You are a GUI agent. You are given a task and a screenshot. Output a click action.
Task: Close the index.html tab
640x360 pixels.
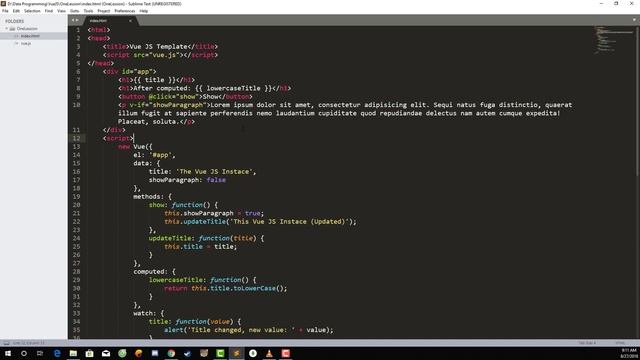click(x=130, y=20)
